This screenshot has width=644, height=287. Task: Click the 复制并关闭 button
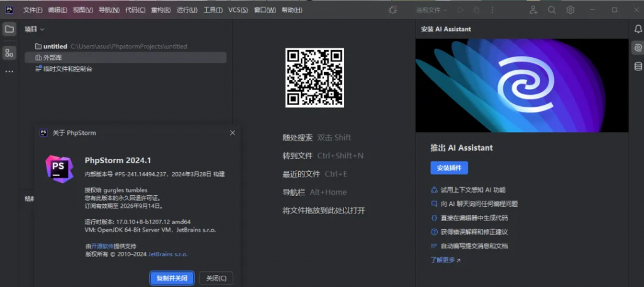172,278
